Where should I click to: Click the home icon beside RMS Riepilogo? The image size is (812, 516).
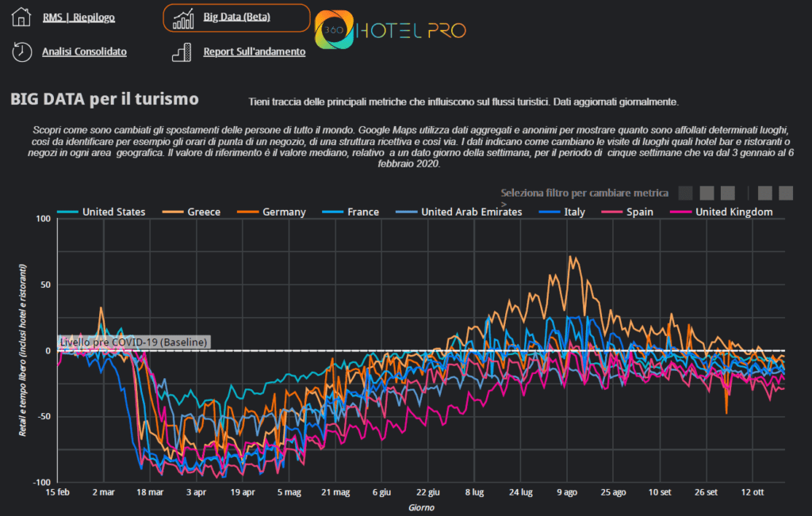[x=21, y=17]
